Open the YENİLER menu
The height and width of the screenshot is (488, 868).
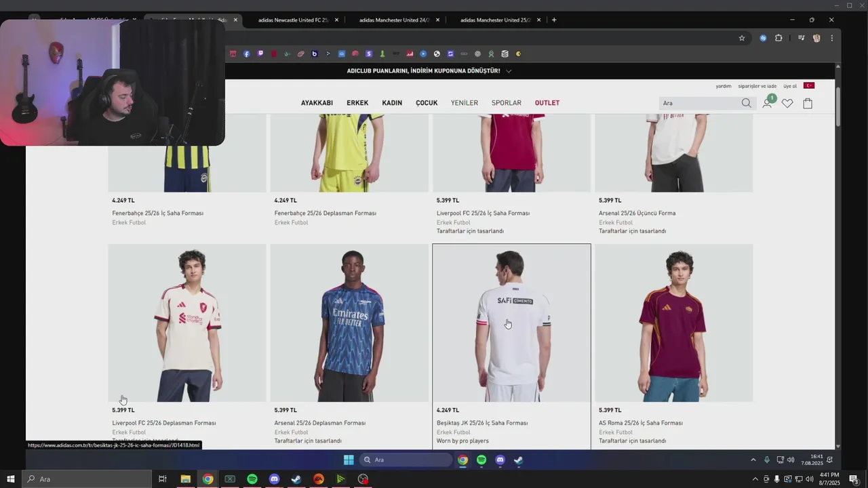[465, 103]
